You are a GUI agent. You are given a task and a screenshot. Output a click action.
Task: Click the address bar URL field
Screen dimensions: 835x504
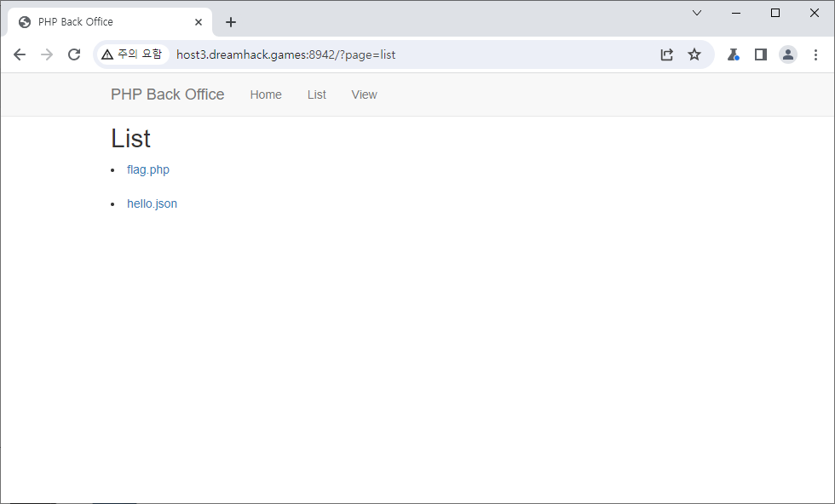coord(409,54)
